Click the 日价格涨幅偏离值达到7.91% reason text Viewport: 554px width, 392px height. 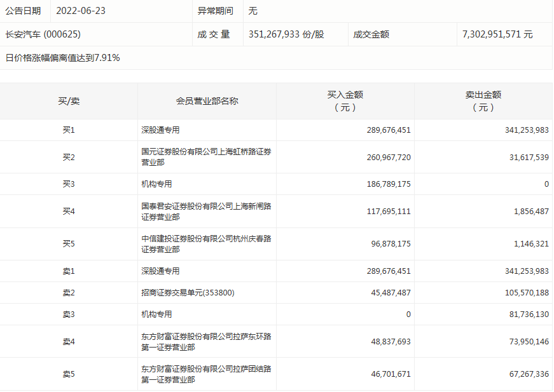click(x=62, y=58)
